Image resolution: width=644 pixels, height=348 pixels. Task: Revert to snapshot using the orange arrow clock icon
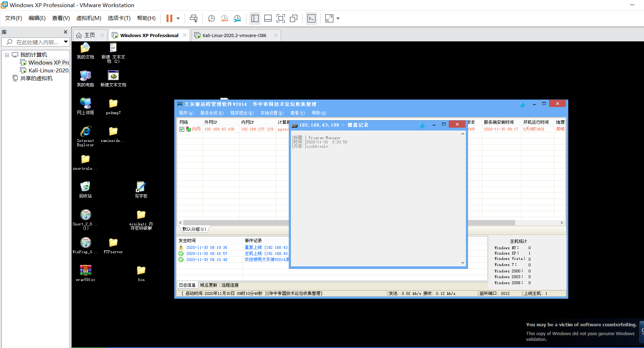(x=224, y=19)
